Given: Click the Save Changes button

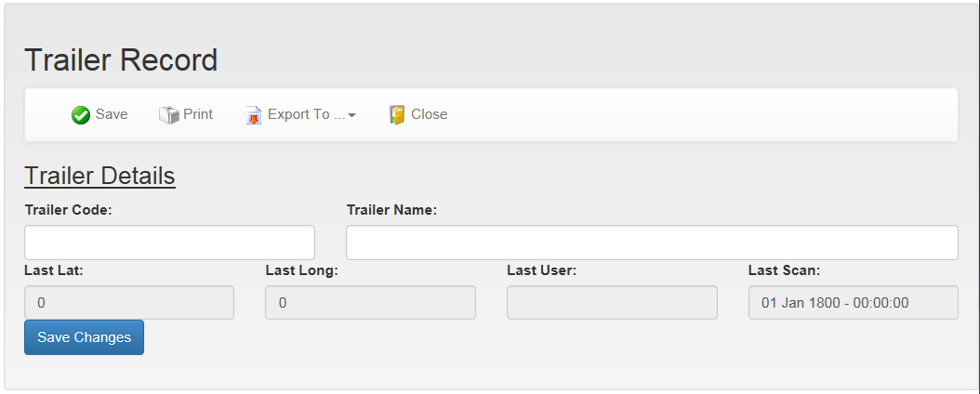Looking at the screenshot, I should 85,337.
